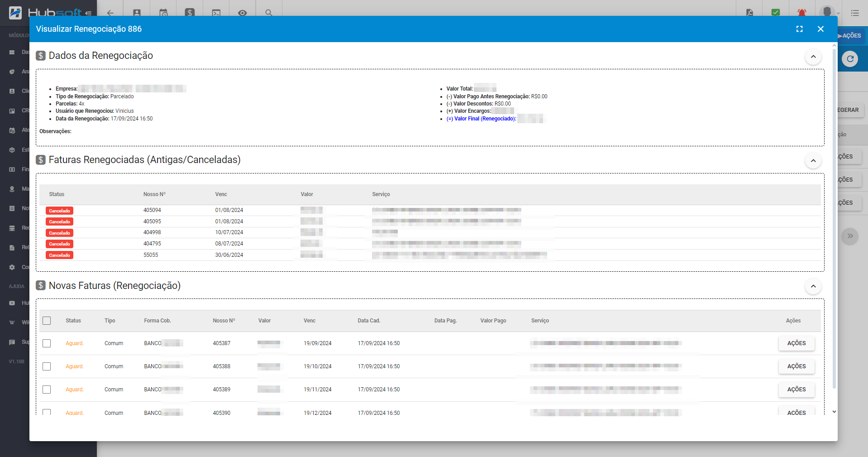Click the Hubsoft logo icon
The image size is (868, 457).
pos(15,12)
